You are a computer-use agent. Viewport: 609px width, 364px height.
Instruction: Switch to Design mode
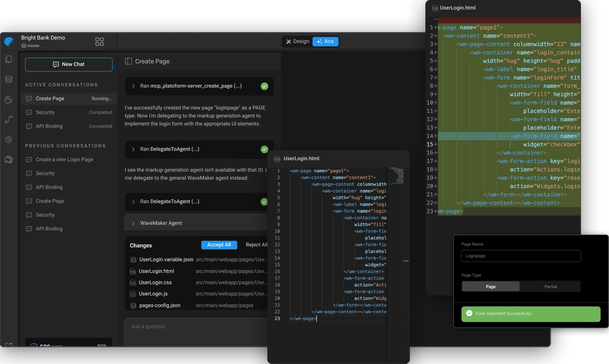(298, 42)
